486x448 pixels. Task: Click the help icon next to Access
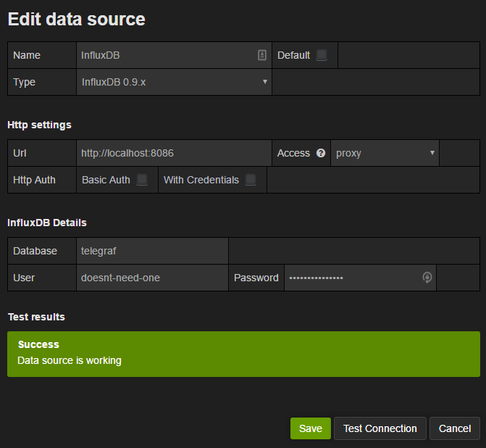click(320, 154)
